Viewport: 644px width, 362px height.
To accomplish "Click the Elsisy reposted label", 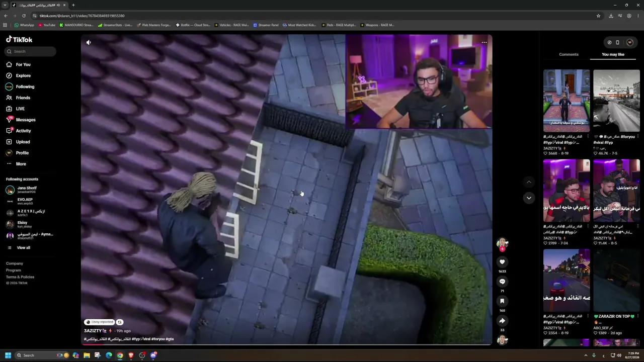I will point(100,322).
